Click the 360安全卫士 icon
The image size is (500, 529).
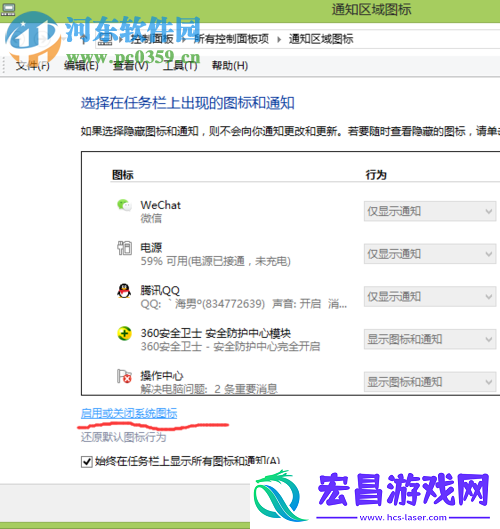[124, 333]
